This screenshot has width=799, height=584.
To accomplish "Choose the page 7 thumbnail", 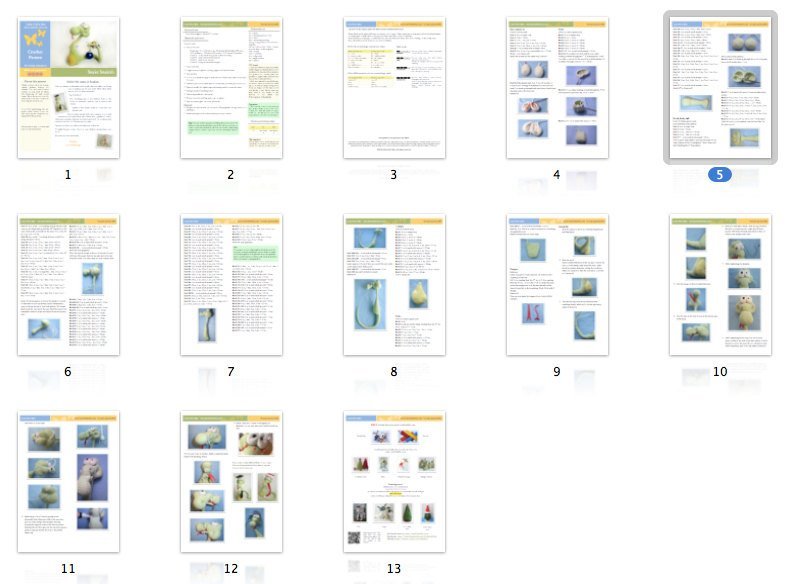I will point(231,285).
